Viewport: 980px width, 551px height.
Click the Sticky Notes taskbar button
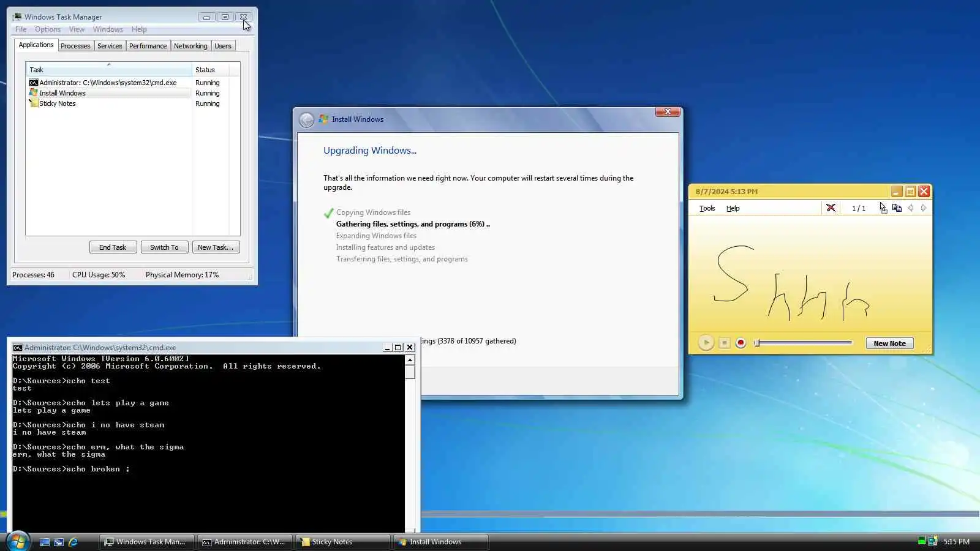[x=343, y=542]
